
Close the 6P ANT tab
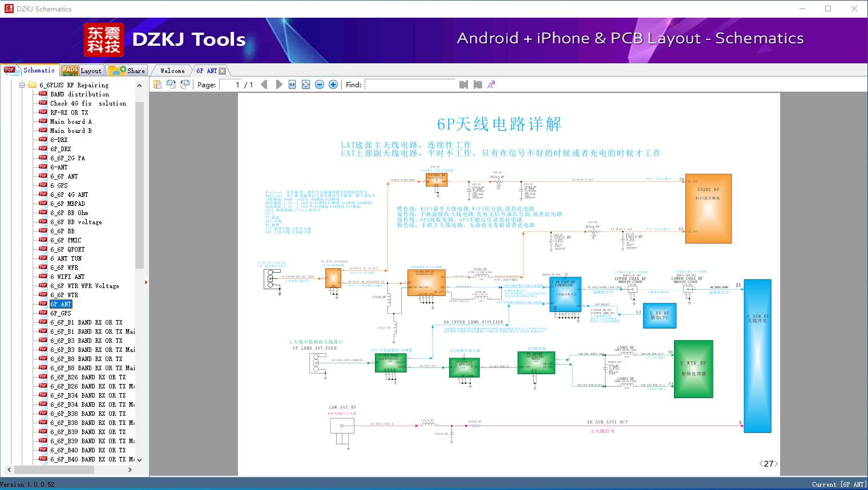point(223,71)
